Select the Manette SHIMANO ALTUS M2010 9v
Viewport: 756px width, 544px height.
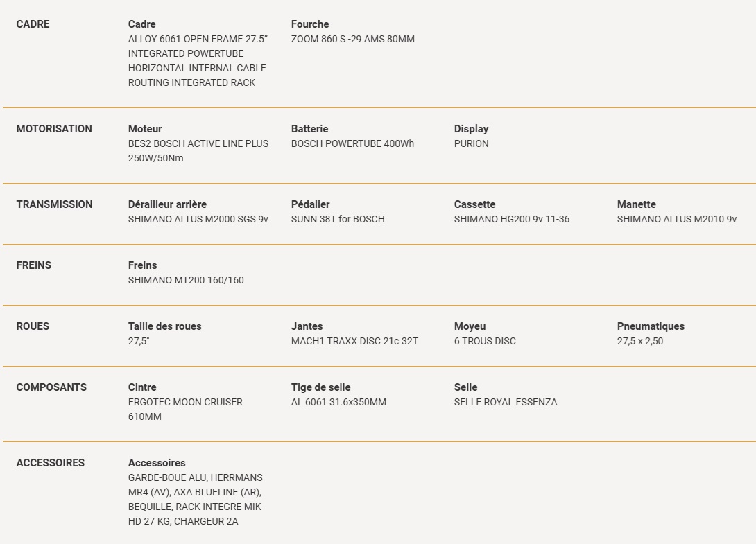click(677, 219)
